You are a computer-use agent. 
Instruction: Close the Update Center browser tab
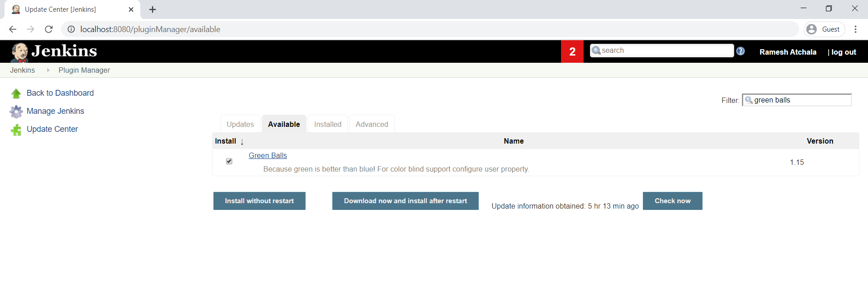click(x=131, y=9)
